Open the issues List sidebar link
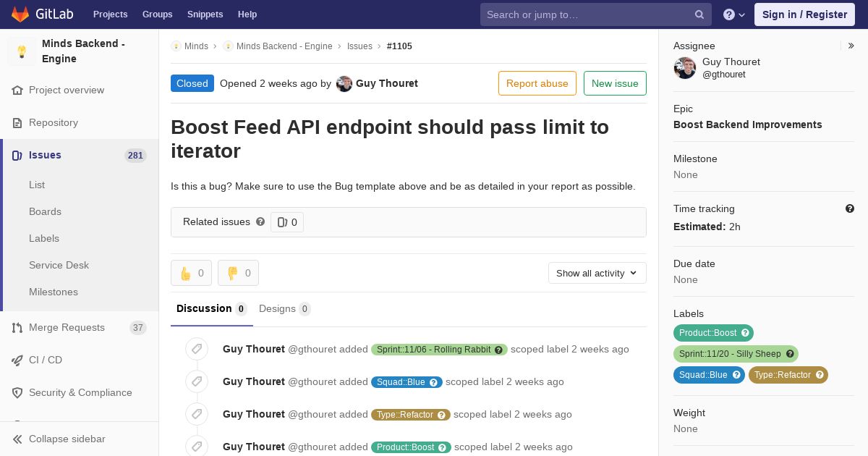The height and width of the screenshot is (456, 868). [x=37, y=185]
